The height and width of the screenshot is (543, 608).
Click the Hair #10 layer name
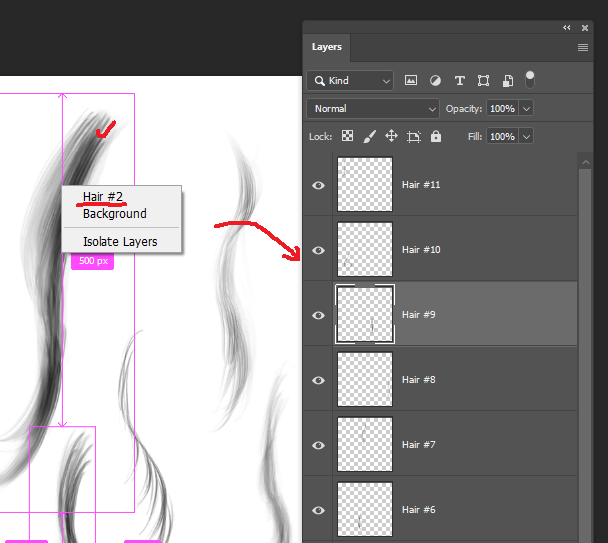click(x=421, y=250)
